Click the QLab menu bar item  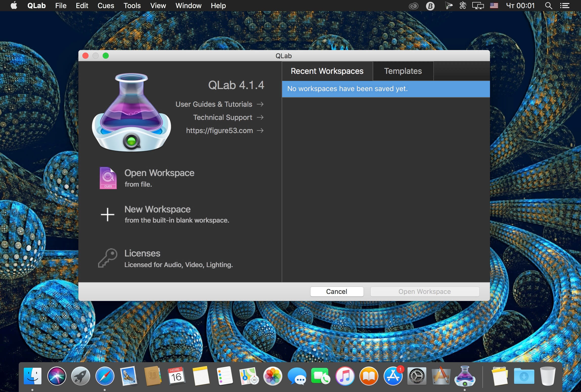pos(36,5)
